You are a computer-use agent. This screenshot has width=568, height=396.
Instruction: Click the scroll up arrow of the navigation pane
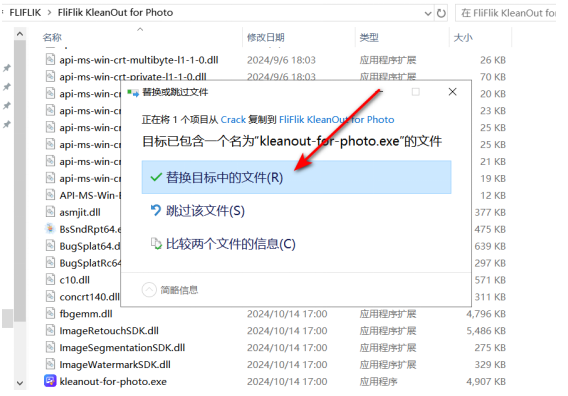(x=20, y=34)
